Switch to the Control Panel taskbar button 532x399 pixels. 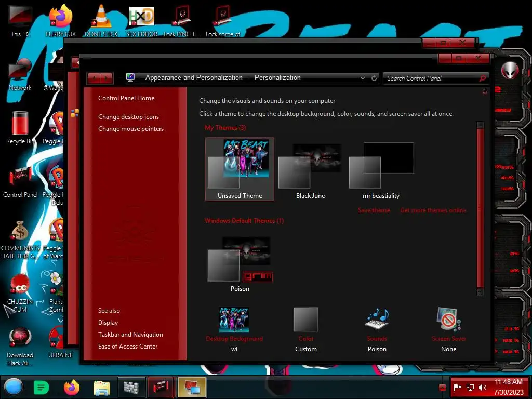(x=161, y=387)
